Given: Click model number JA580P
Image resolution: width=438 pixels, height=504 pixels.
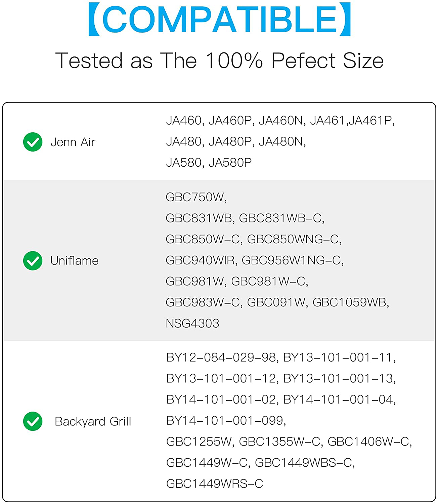Looking at the screenshot, I should [x=230, y=163].
